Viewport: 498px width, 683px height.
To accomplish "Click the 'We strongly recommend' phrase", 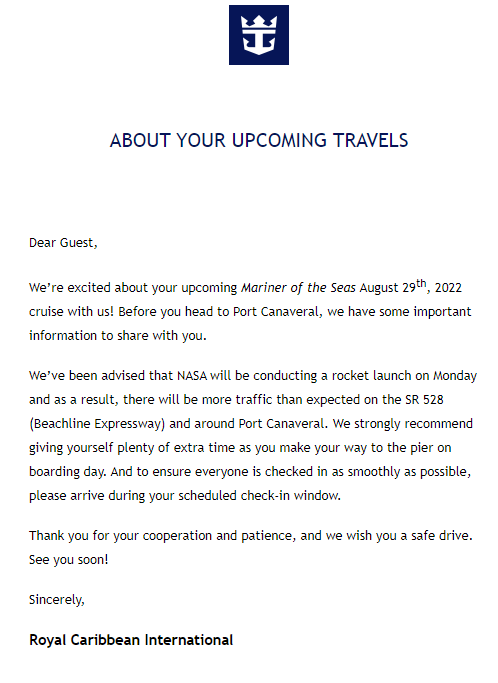I will click(x=403, y=424).
